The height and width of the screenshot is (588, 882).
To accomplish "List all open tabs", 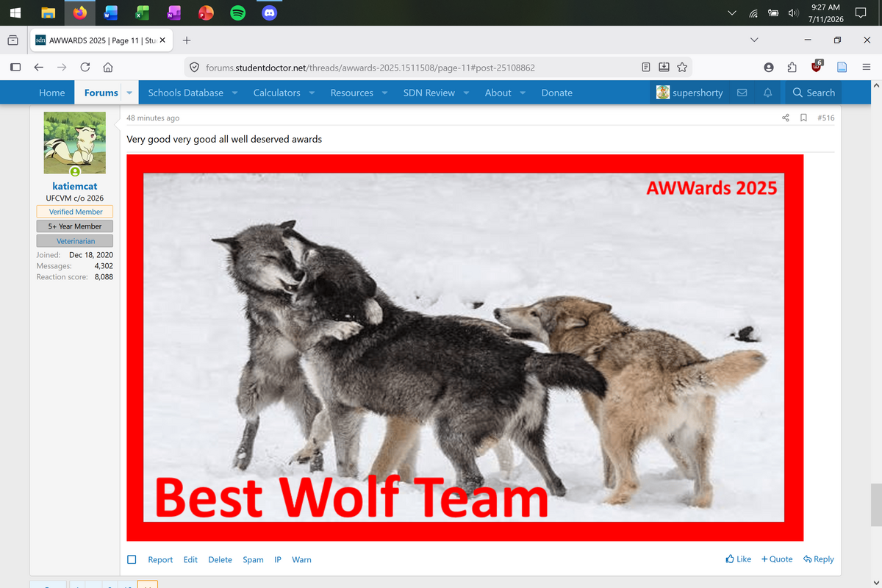I will pyautogui.click(x=753, y=40).
